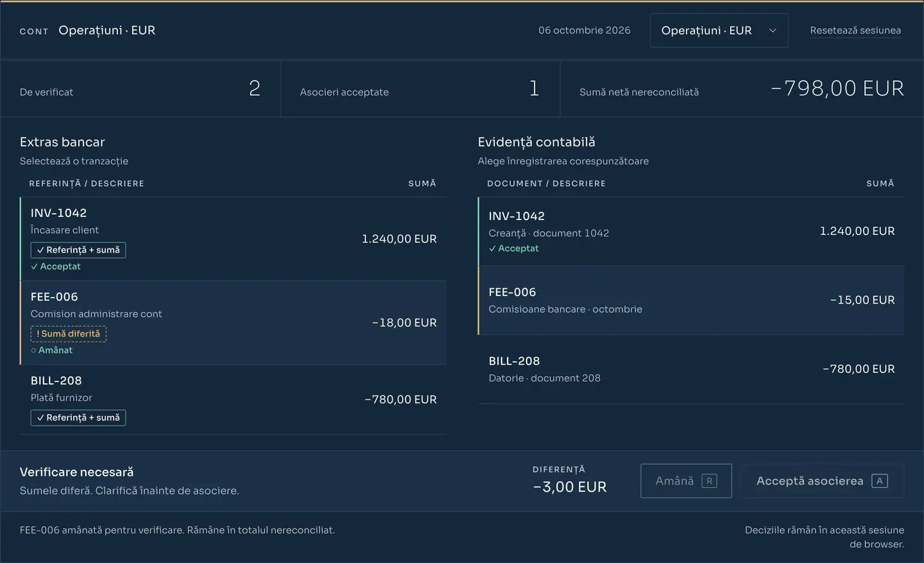Click the Extras bancar heading
924x563 pixels.
pos(62,142)
